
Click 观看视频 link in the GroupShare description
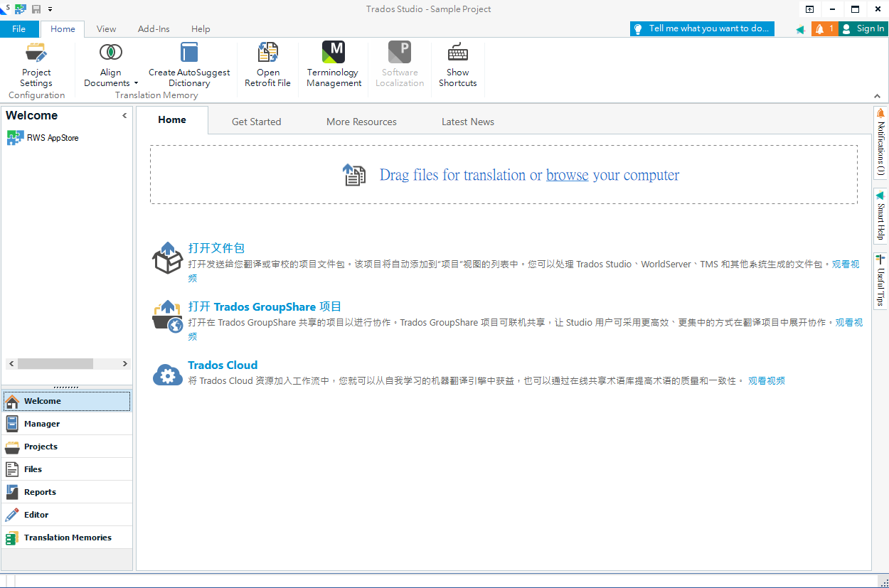[x=849, y=322]
